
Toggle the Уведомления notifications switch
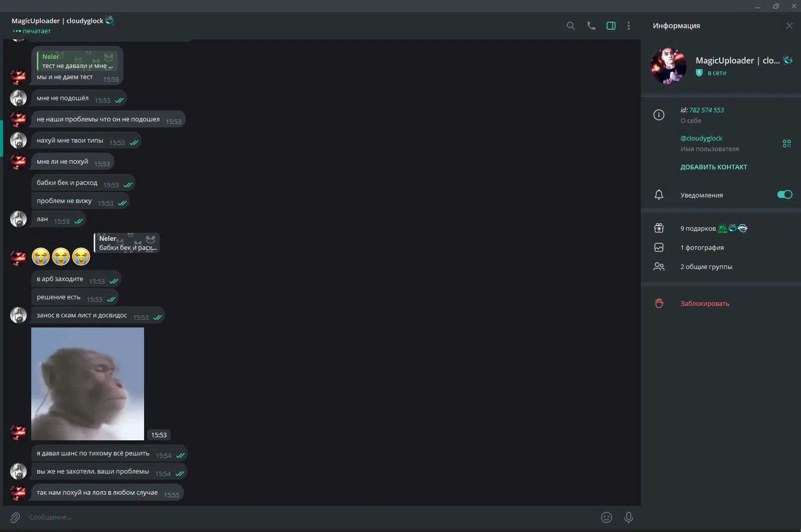(x=784, y=194)
